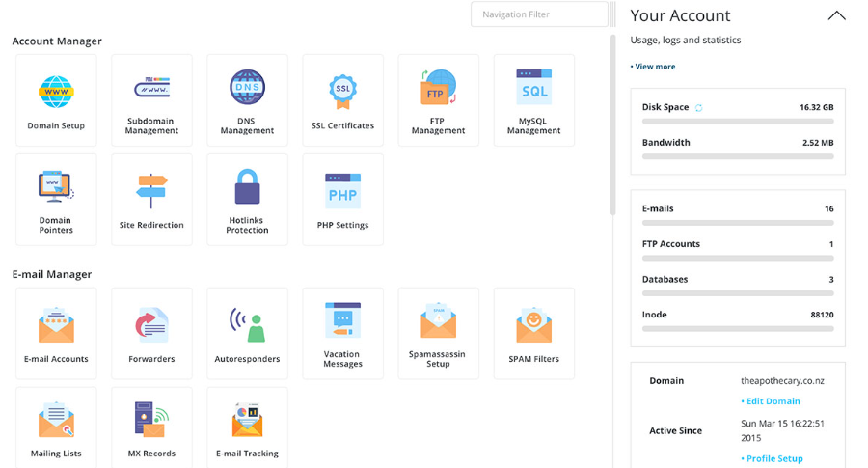This screenshot has height=468, width=868.
Task: Click the View more link
Action: (654, 67)
